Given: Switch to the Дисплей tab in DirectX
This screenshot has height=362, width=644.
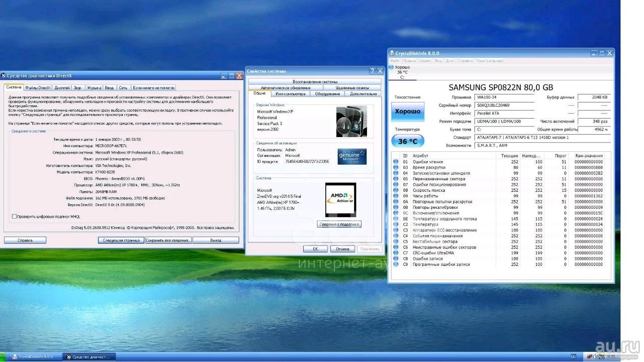Looking at the screenshot, I should tap(62, 87).
